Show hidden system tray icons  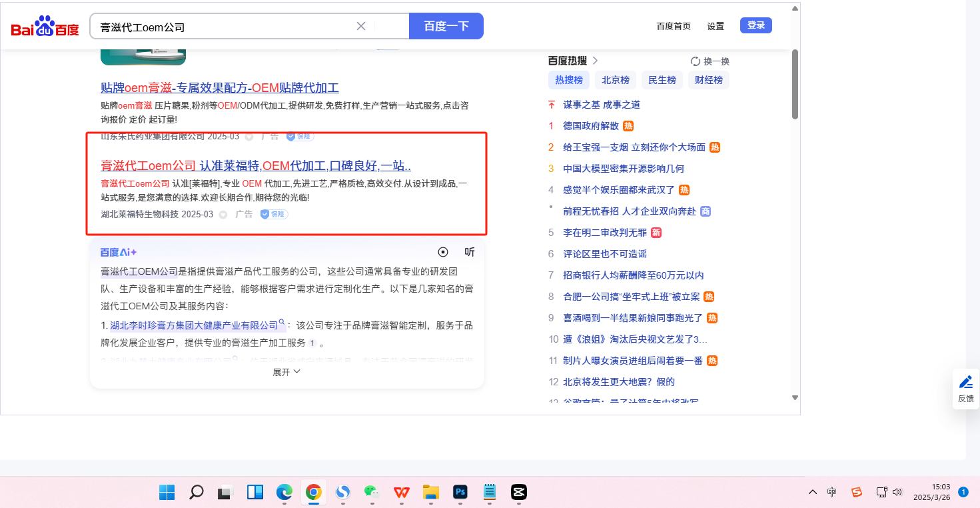[812, 492]
